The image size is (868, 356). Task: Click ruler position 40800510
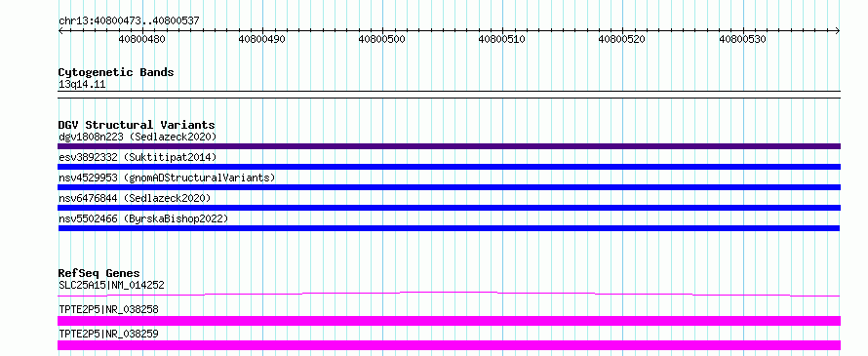coord(501,40)
